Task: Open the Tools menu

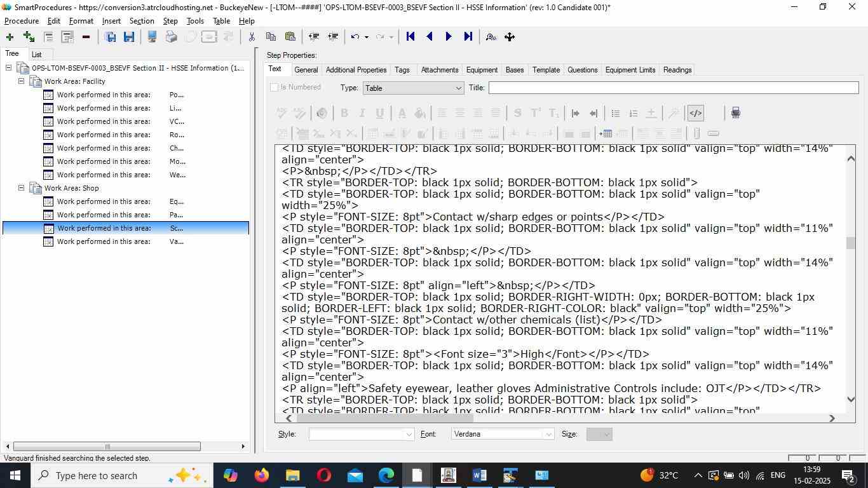Action: pyautogui.click(x=195, y=21)
